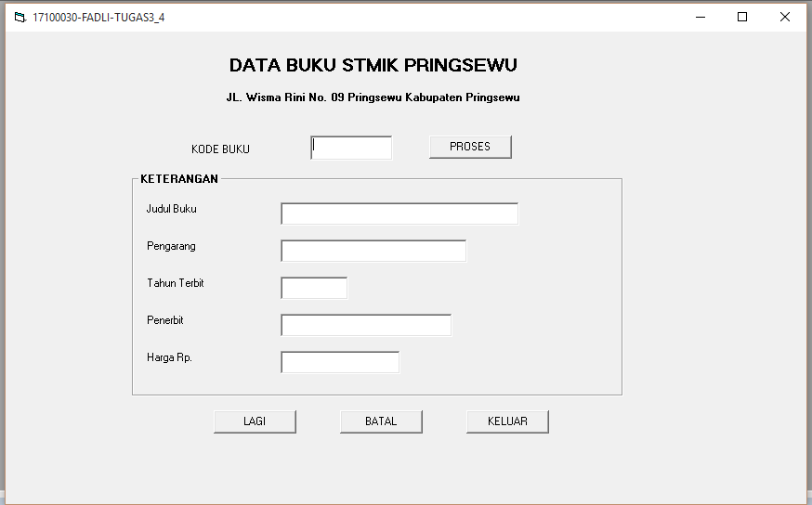Select the Pengarang text box
Image resolution: width=812 pixels, height=505 pixels.
373,251
